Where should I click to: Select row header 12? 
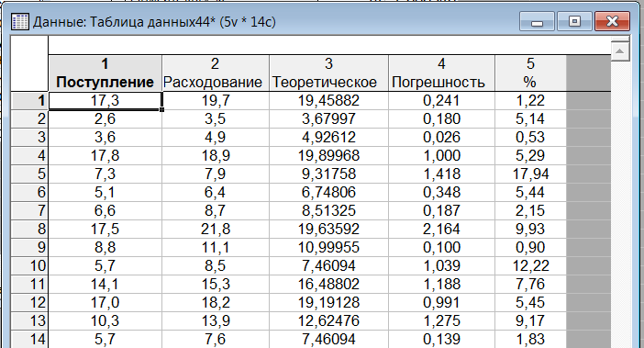(29, 302)
